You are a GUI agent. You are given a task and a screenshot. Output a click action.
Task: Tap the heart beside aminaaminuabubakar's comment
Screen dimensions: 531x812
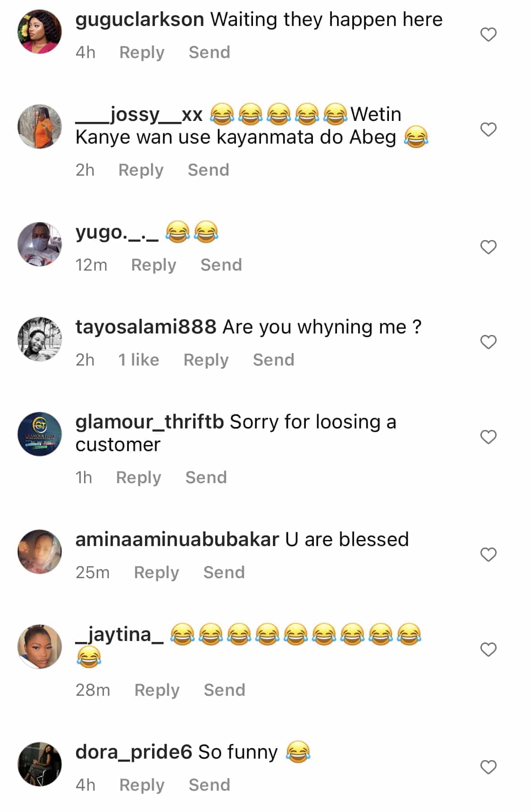[x=488, y=555]
